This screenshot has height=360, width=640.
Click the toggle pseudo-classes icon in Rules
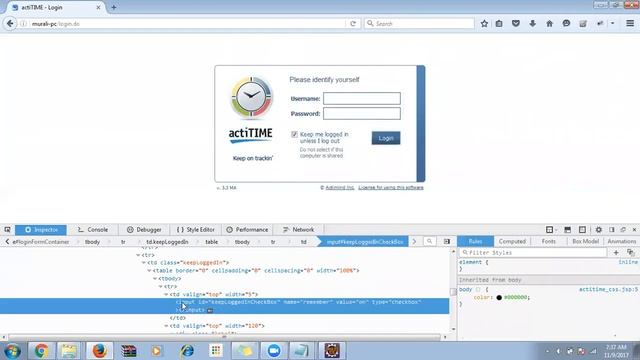(x=631, y=253)
